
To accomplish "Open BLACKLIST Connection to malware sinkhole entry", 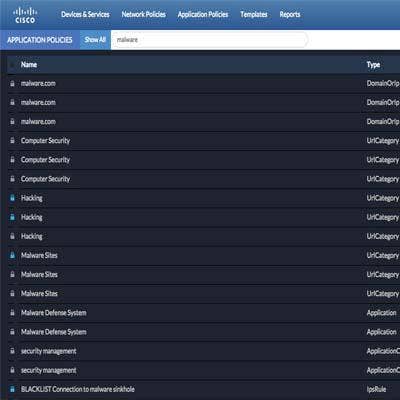I will 78,389.
